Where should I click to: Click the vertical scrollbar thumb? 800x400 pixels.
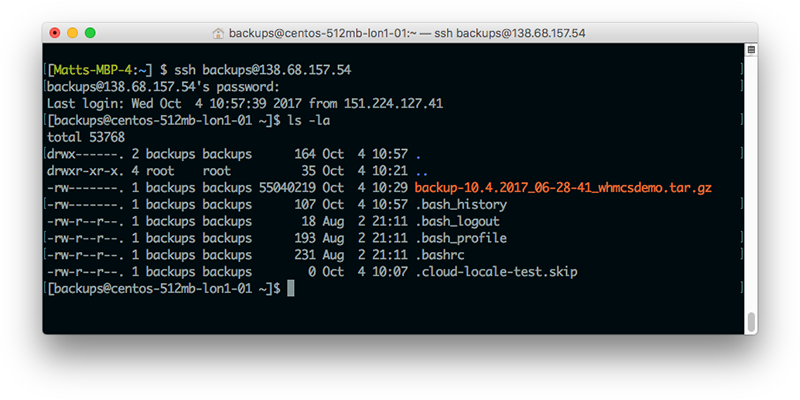(x=751, y=322)
